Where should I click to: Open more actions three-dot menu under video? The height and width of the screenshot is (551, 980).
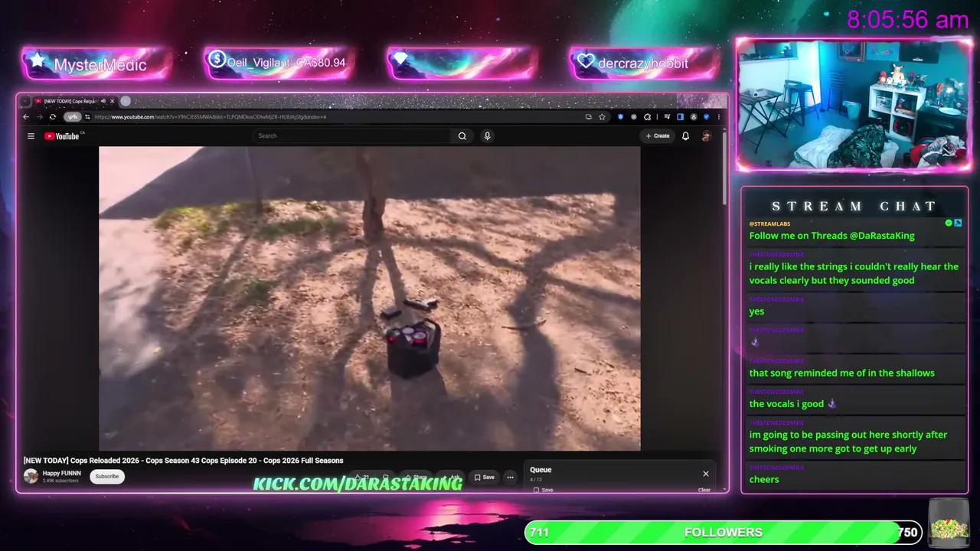pos(511,478)
